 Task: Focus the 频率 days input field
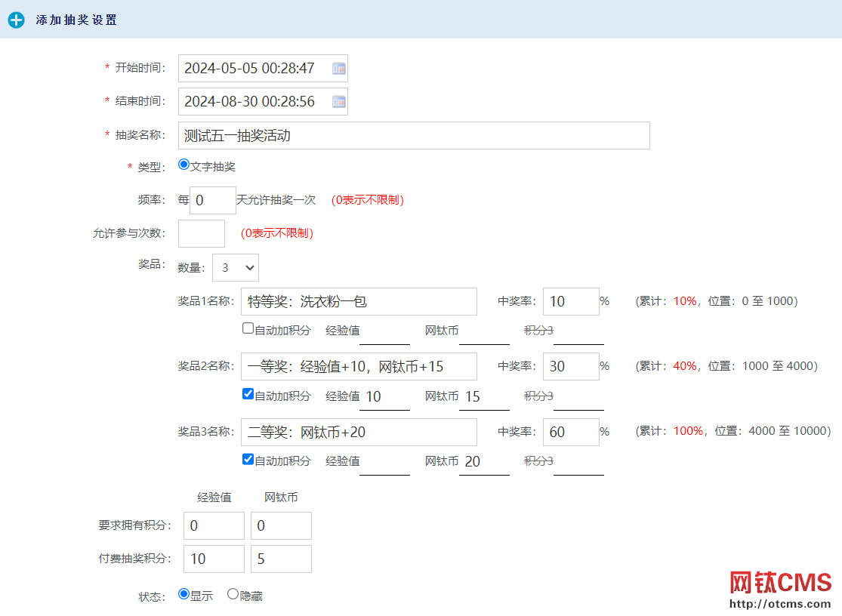click(x=212, y=200)
